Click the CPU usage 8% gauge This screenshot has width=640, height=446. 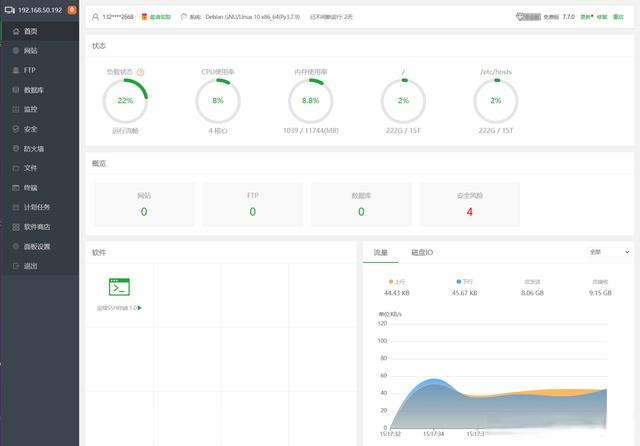[217, 101]
